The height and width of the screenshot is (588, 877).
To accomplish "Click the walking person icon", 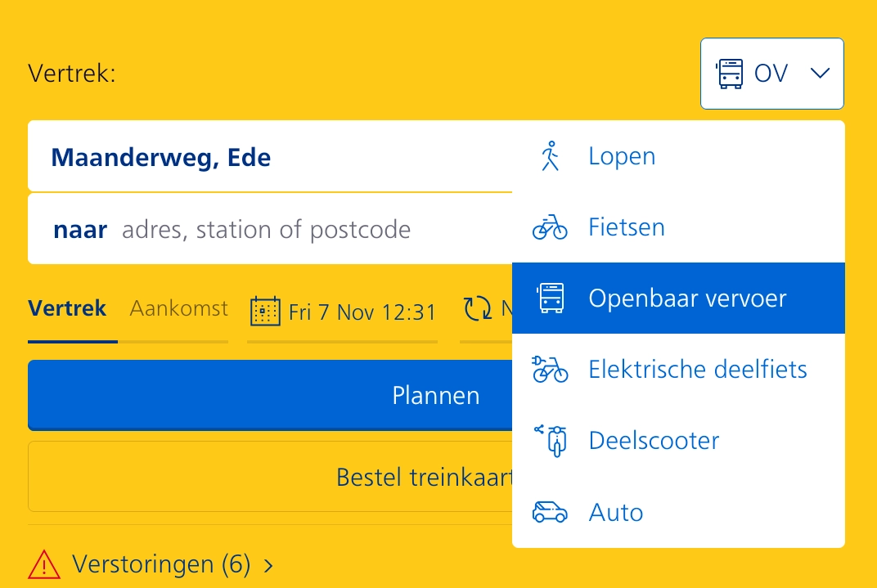I will [551, 156].
